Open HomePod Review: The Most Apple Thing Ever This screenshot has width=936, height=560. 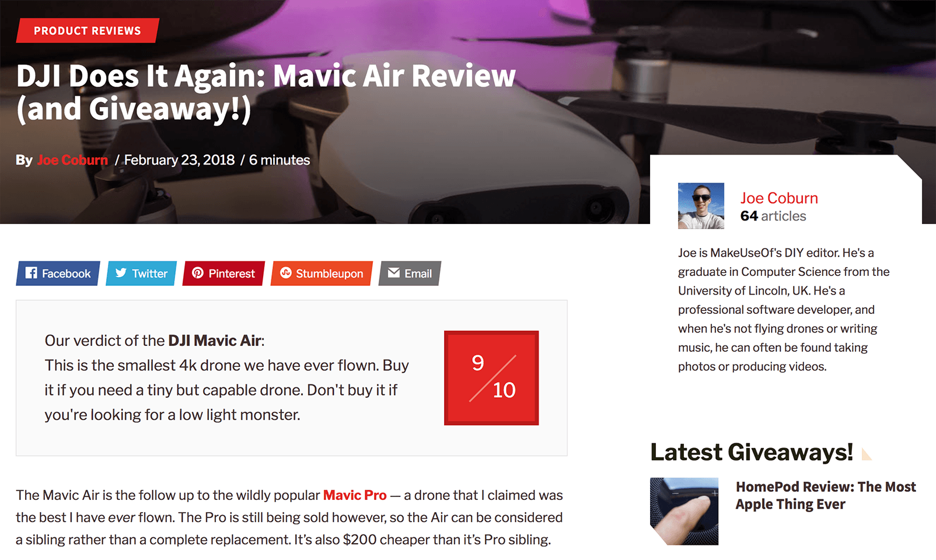[826, 495]
